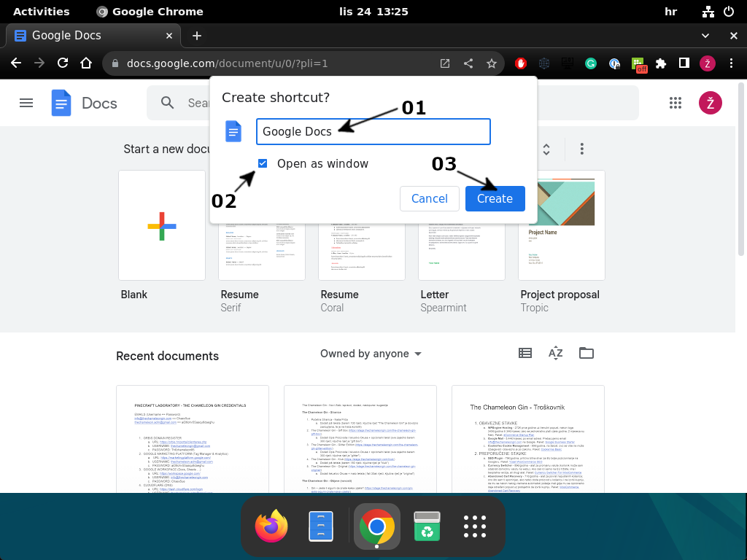Cancel the Create shortcut dialog
Viewport: 747px width, 560px height.
click(429, 198)
